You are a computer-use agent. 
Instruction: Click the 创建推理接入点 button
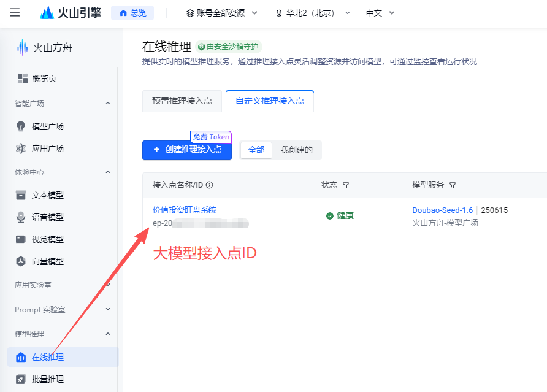[186, 150]
